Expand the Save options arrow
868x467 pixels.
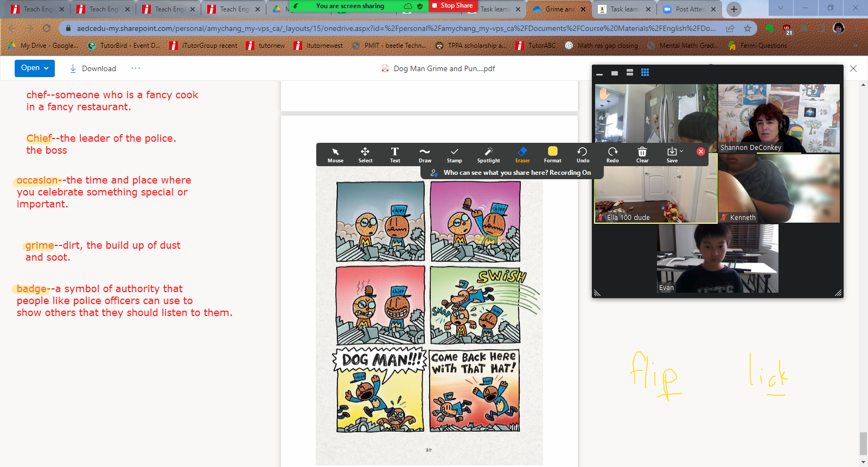tap(681, 152)
